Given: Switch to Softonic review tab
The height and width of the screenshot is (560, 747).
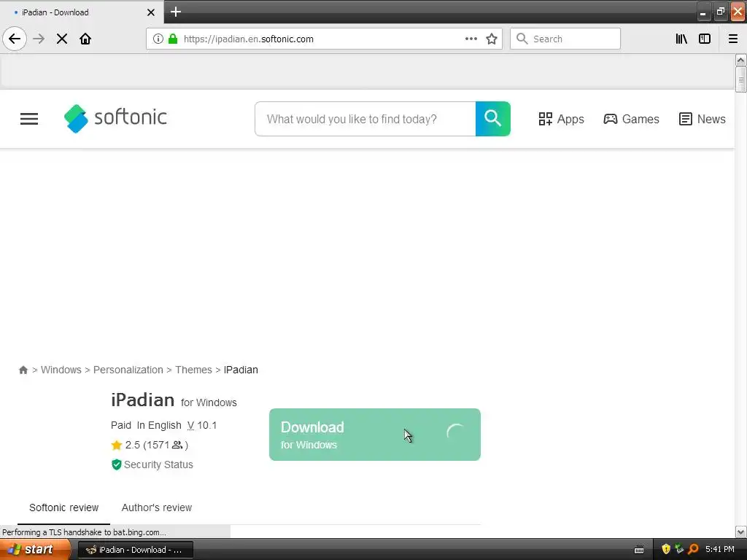Looking at the screenshot, I should 64,507.
